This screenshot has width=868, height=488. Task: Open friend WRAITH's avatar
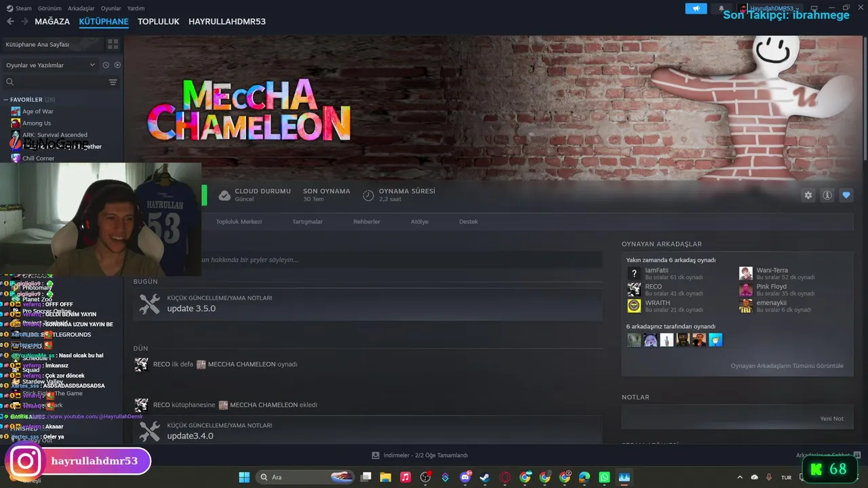click(634, 306)
